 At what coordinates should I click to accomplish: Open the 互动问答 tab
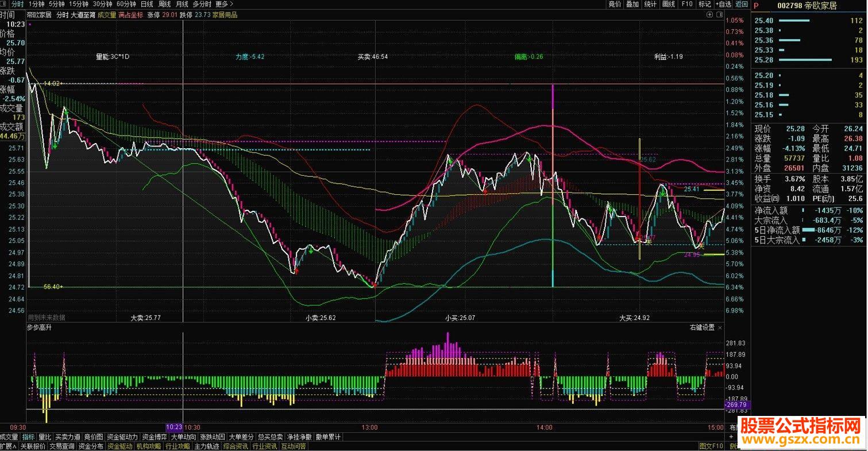click(x=293, y=446)
